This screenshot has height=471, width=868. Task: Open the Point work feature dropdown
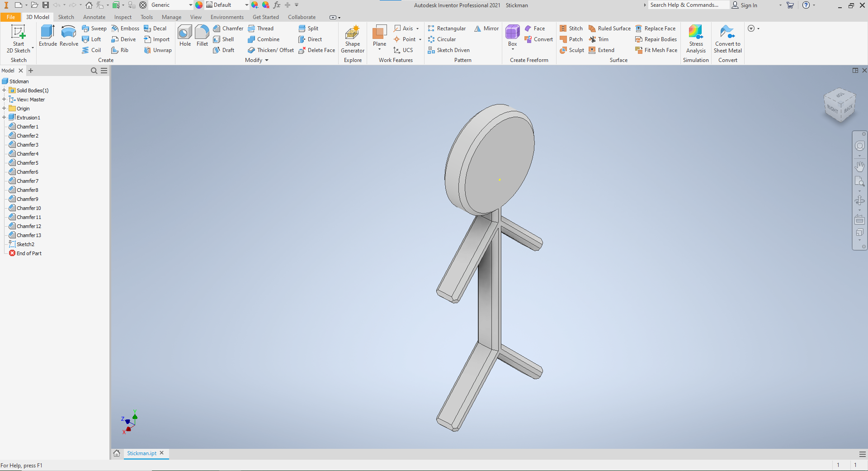pos(420,39)
